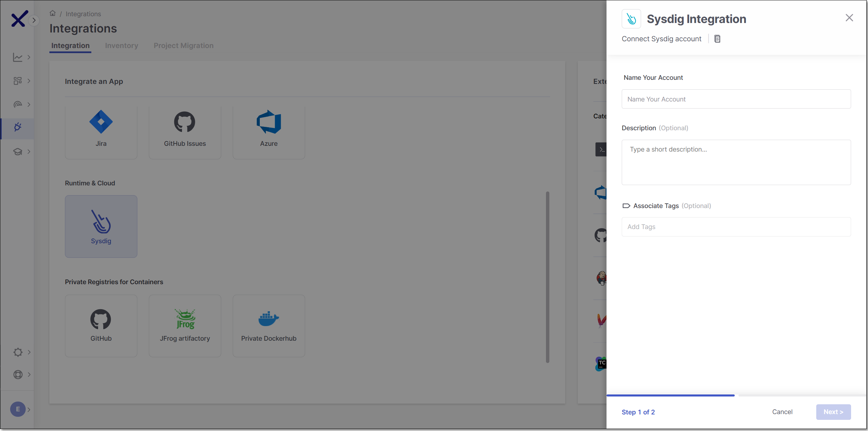Open dashboard chart icon in sidebar
The height and width of the screenshot is (431, 868).
coord(18,57)
